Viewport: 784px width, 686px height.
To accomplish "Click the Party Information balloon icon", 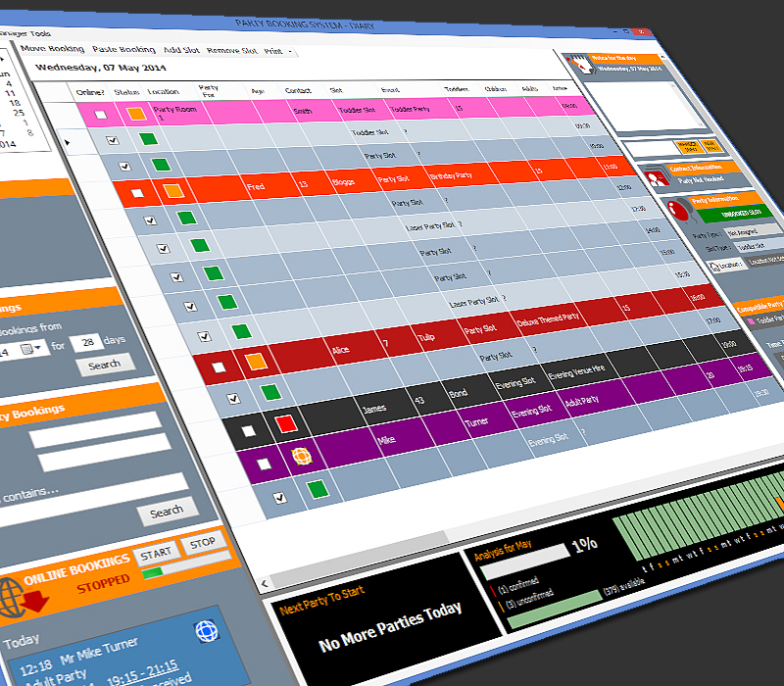I will coord(680,210).
